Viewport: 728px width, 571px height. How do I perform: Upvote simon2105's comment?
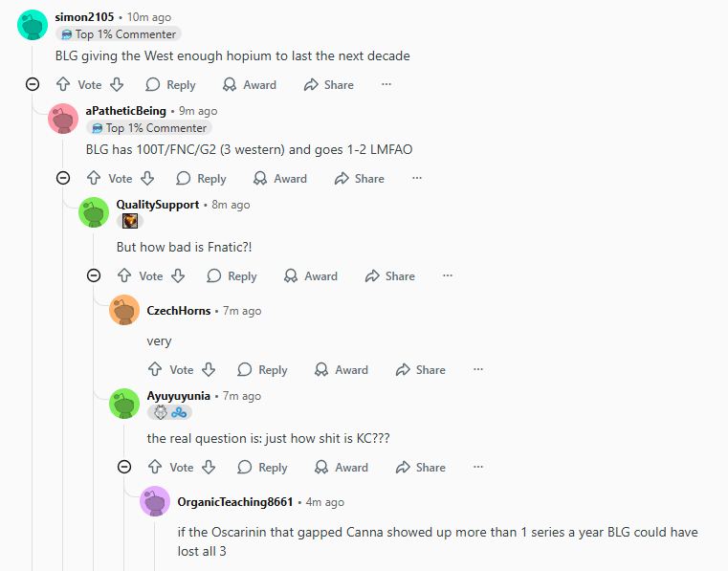click(x=64, y=85)
